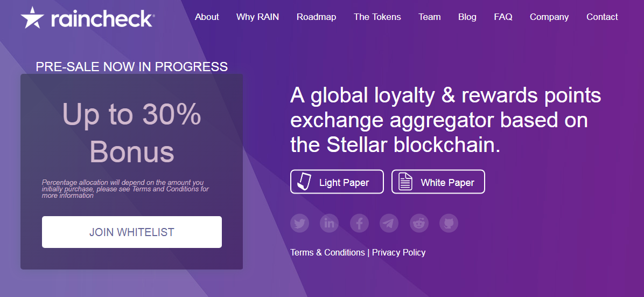Open the Team navigation item

tap(430, 17)
